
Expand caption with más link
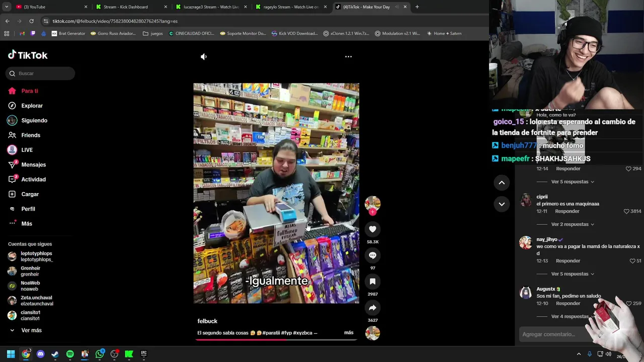[349, 333]
